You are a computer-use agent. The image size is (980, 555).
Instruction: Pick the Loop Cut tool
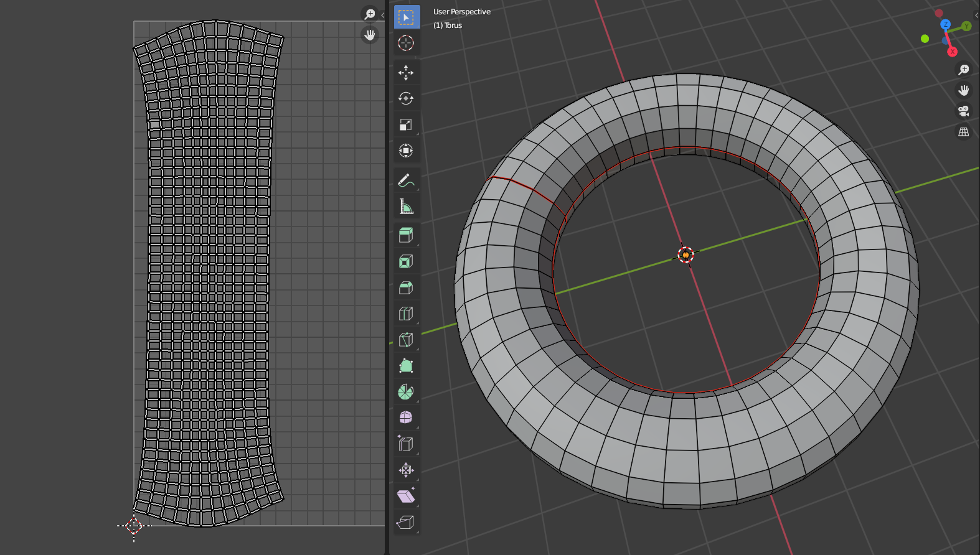[x=407, y=314]
